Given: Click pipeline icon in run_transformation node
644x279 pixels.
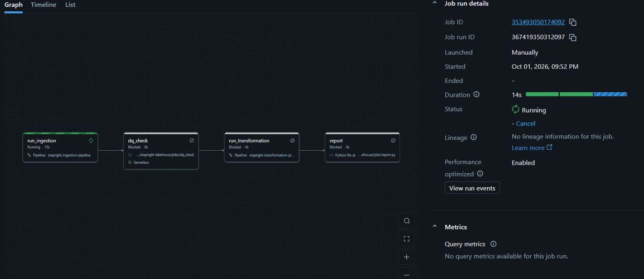Looking at the screenshot, I should click(231, 155).
